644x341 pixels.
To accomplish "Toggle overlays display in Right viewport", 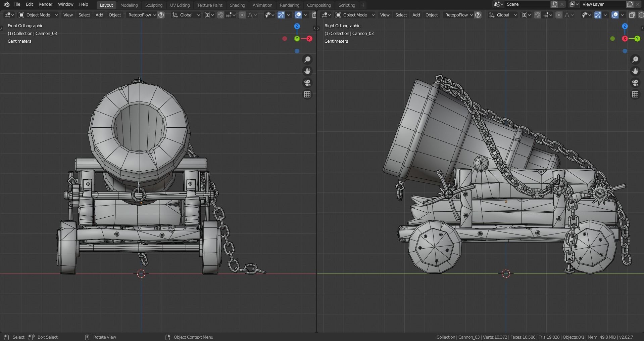I will (615, 15).
